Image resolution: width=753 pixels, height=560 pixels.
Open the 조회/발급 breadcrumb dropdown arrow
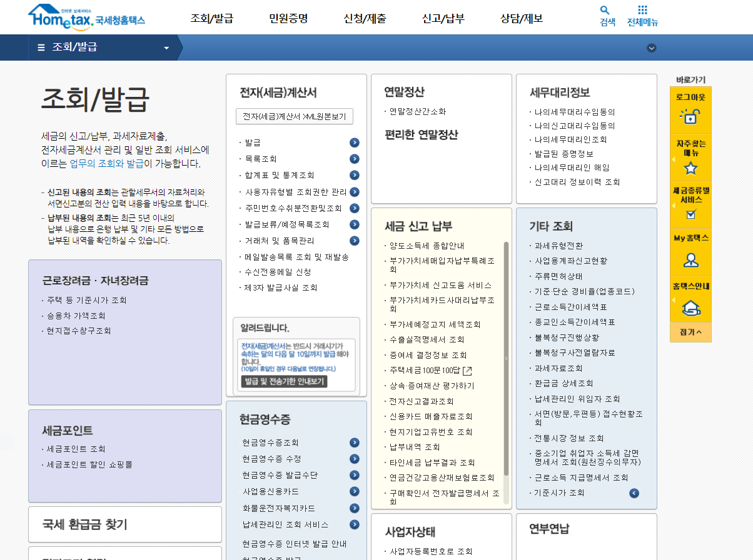tap(166, 47)
